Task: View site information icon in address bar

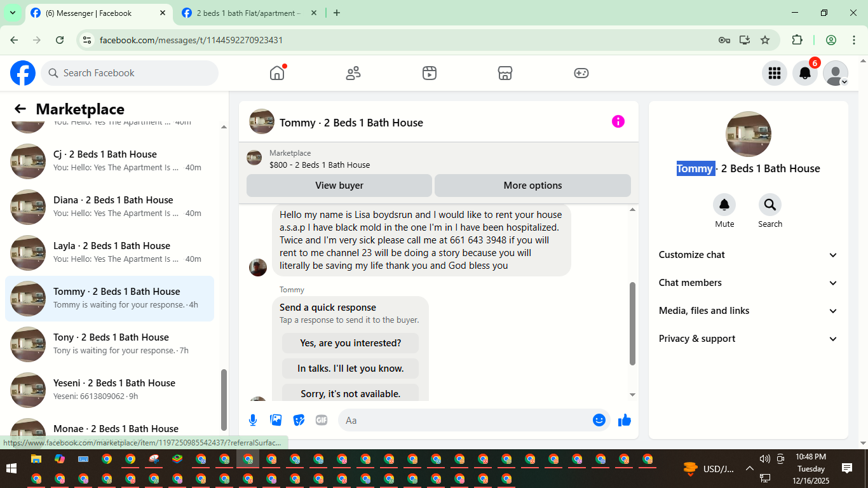Action: 88,40
